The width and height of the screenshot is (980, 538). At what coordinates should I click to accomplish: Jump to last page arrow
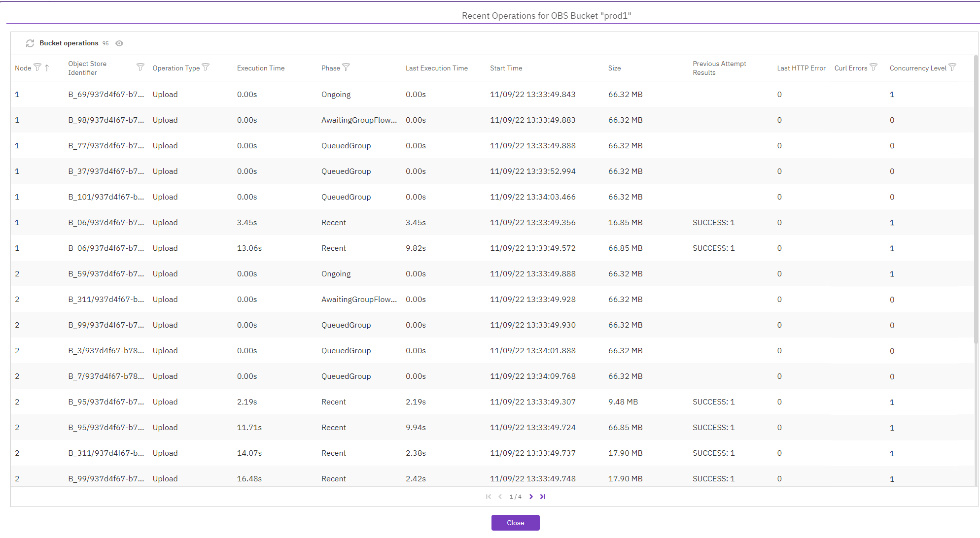click(x=543, y=497)
